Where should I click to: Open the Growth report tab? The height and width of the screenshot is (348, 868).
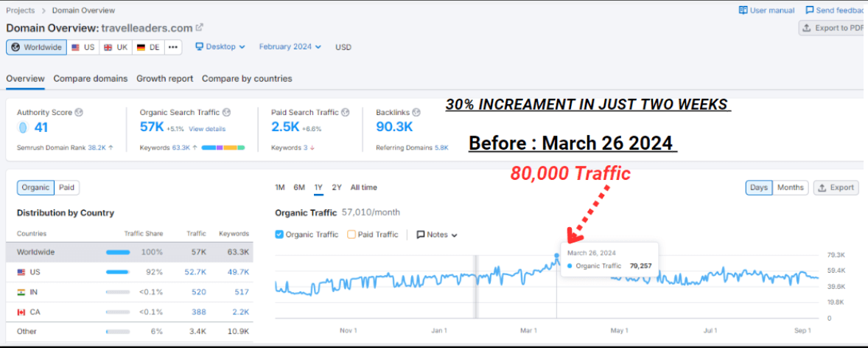[x=164, y=78]
